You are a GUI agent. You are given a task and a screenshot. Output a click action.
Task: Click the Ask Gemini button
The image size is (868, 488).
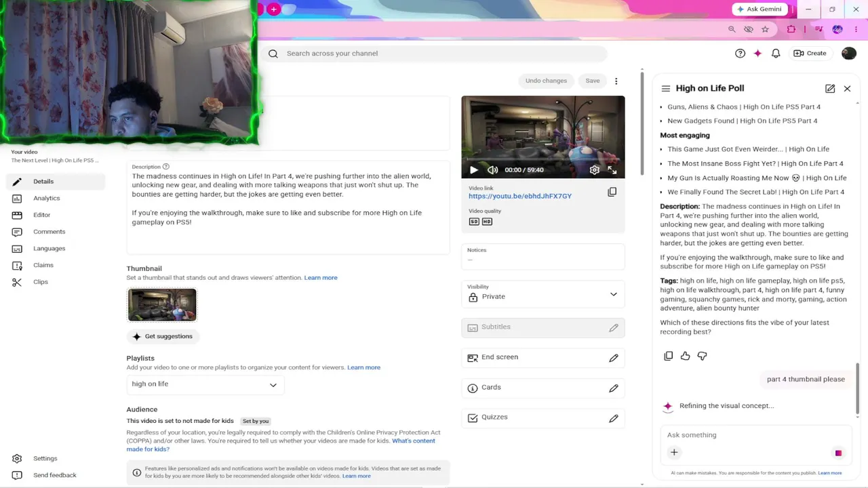[x=759, y=9]
